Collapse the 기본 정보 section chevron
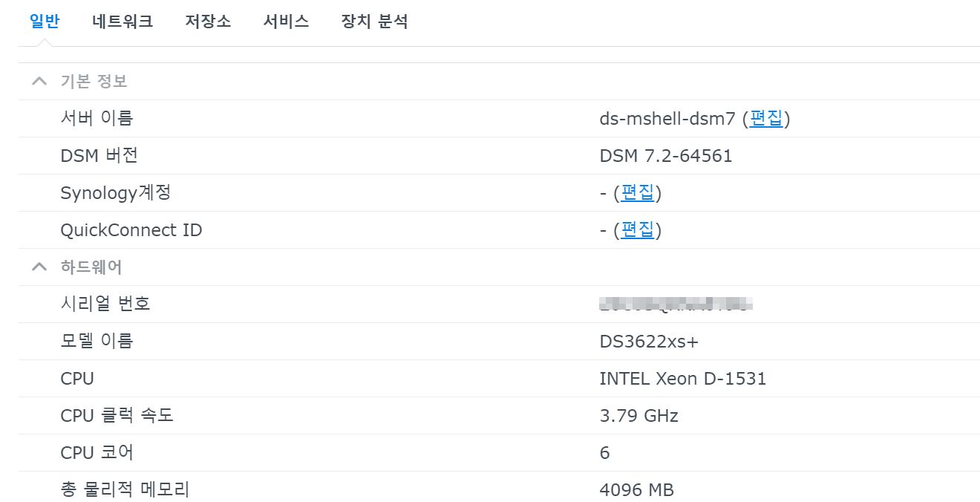 tap(39, 81)
